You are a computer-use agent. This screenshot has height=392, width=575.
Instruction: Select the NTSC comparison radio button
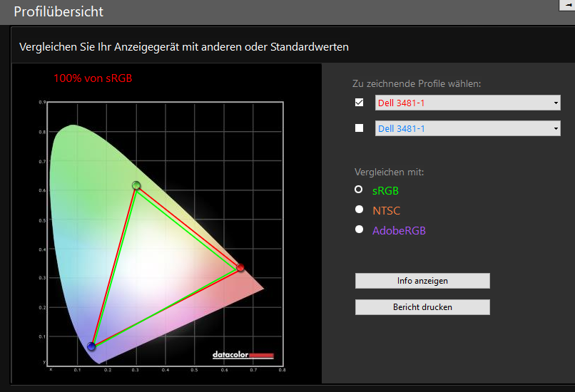[359, 210]
